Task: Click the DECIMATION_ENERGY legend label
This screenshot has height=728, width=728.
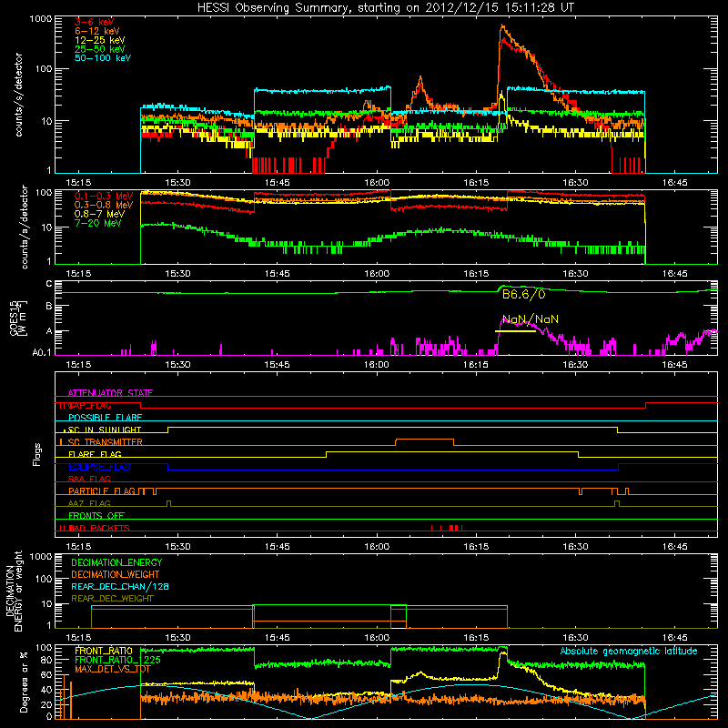Action: tap(116, 562)
